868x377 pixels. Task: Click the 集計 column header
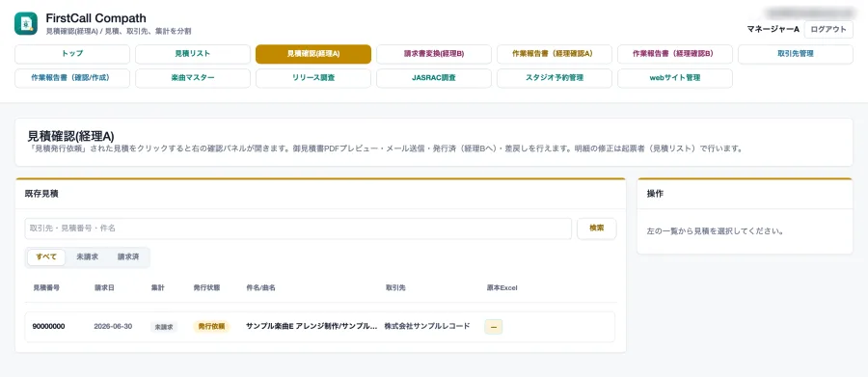(x=158, y=288)
